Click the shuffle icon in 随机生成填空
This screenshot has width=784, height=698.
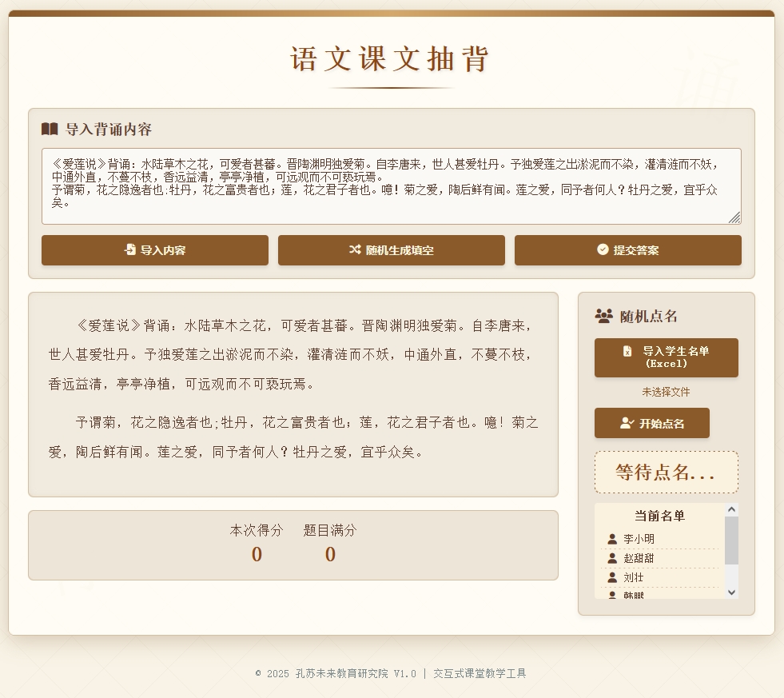(355, 249)
